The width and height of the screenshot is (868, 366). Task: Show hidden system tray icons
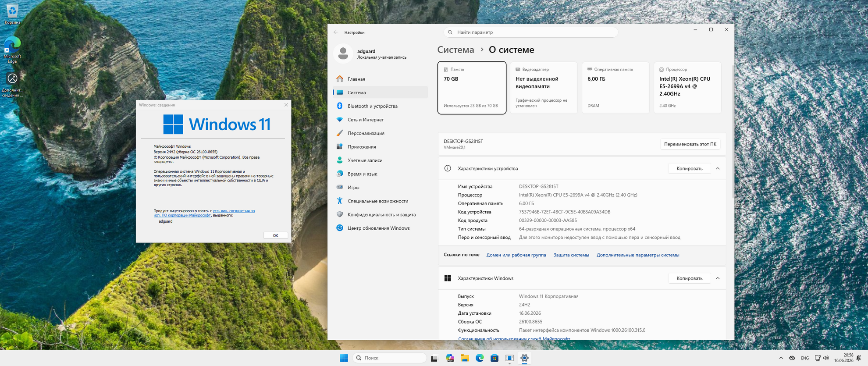point(781,358)
